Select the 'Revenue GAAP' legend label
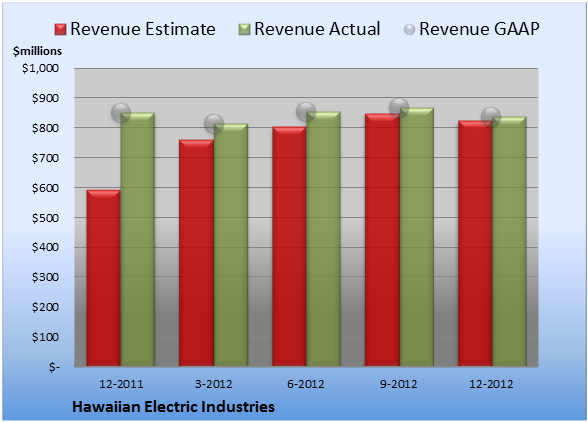Viewport: 588px width, 422px height. coord(480,29)
